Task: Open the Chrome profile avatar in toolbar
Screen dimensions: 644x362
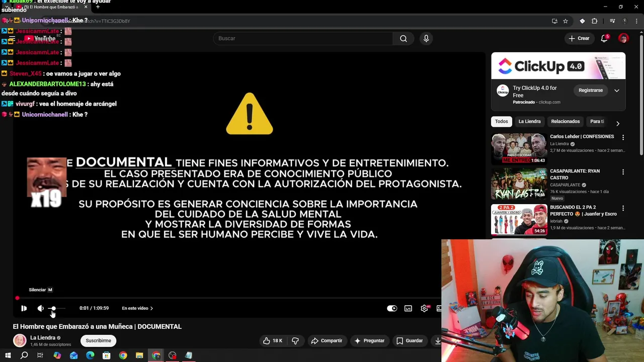Action: point(624,21)
